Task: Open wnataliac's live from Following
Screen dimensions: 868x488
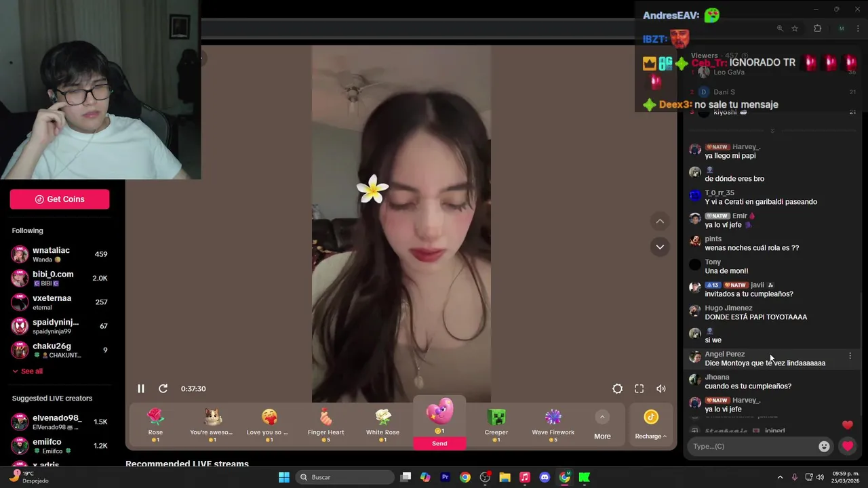Action: [x=60, y=254]
